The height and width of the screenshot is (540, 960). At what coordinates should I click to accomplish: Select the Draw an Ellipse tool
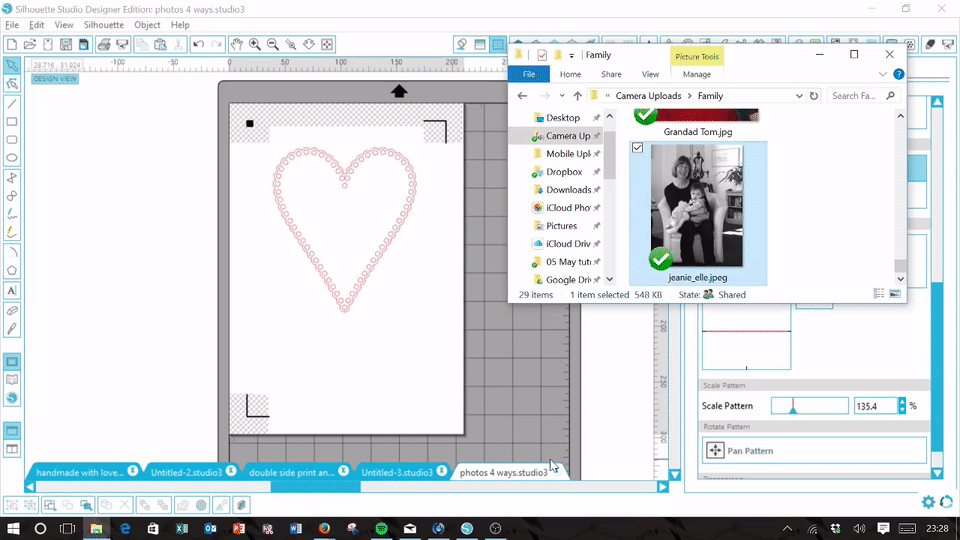[12, 158]
